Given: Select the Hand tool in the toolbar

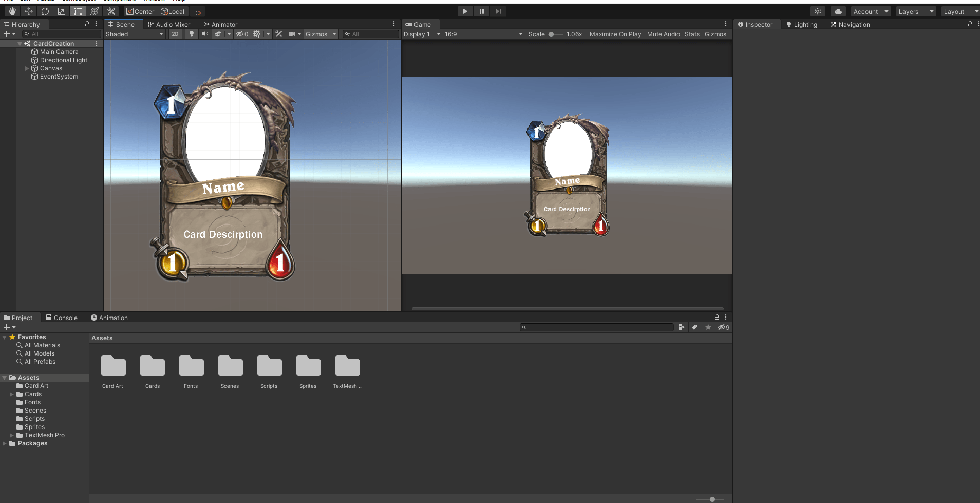Looking at the screenshot, I should point(12,11).
